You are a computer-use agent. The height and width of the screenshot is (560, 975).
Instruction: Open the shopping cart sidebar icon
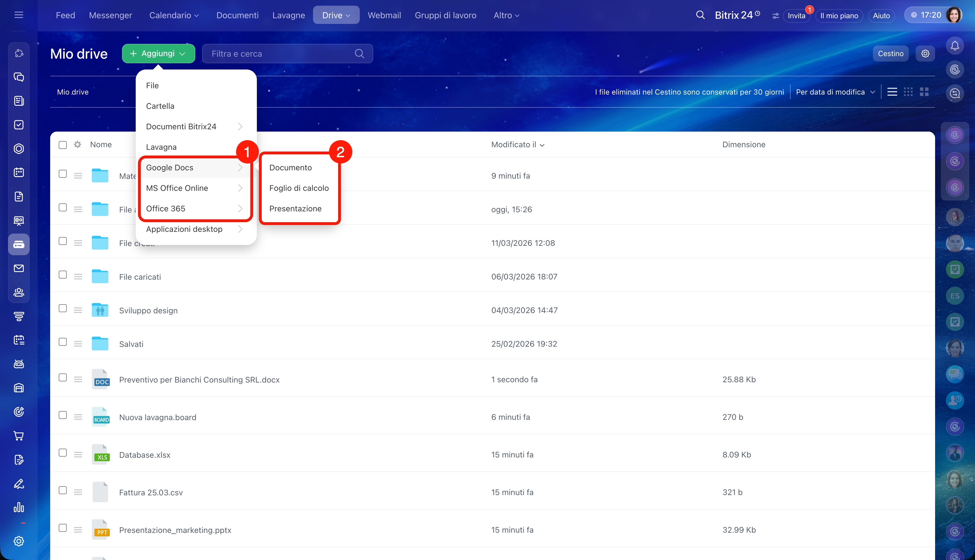pos(19,436)
